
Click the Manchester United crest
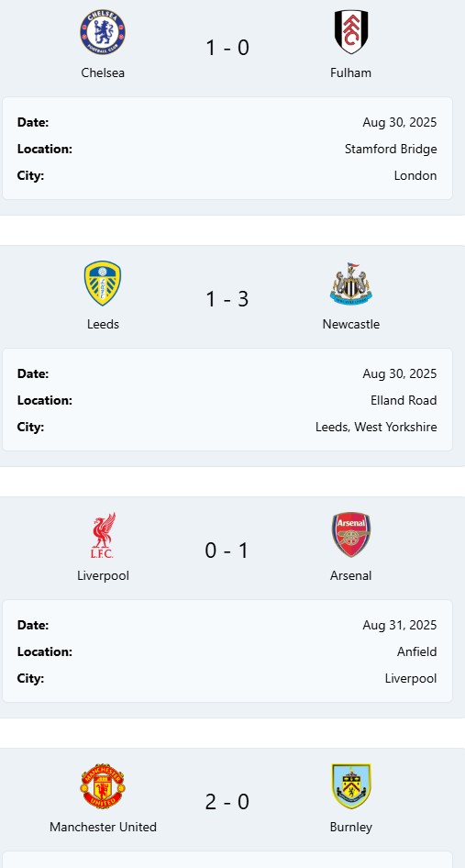[103, 786]
